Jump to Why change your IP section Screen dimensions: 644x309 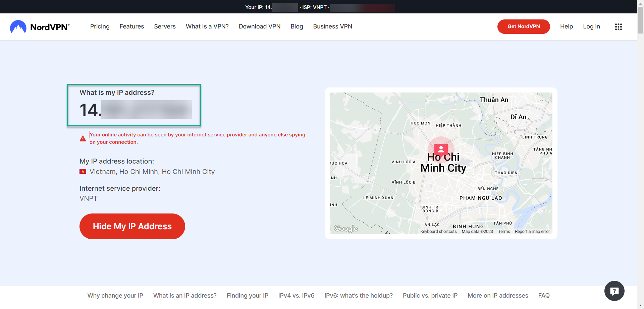pos(115,296)
